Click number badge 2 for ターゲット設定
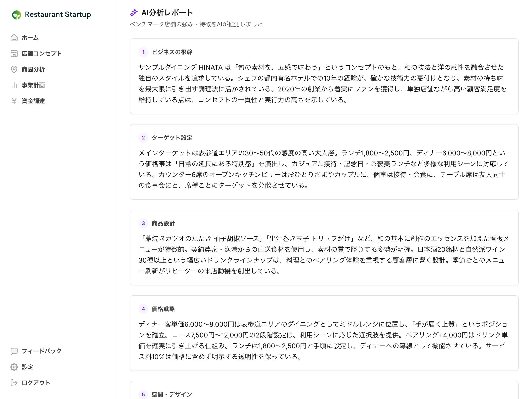The width and height of the screenshot is (532, 399). click(143, 138)
